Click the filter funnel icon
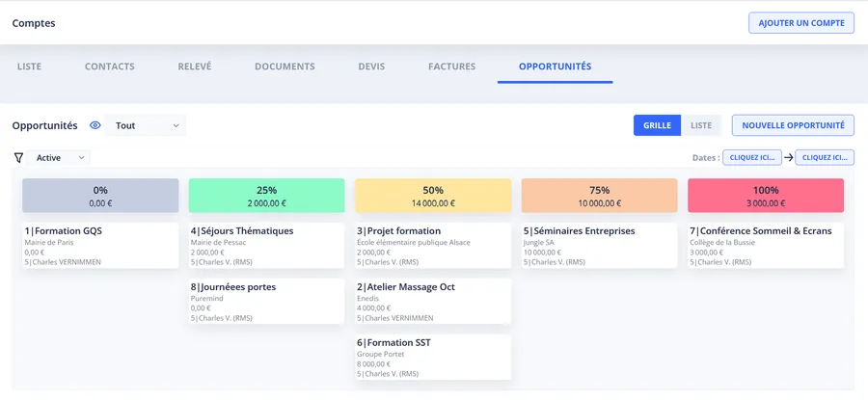 (18, 158)
